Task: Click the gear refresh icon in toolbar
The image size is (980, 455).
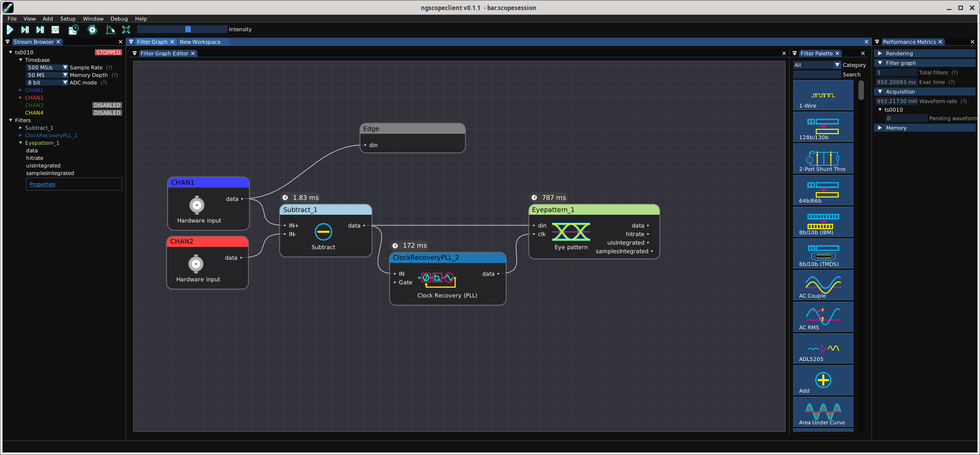Action: pos(92,30)
